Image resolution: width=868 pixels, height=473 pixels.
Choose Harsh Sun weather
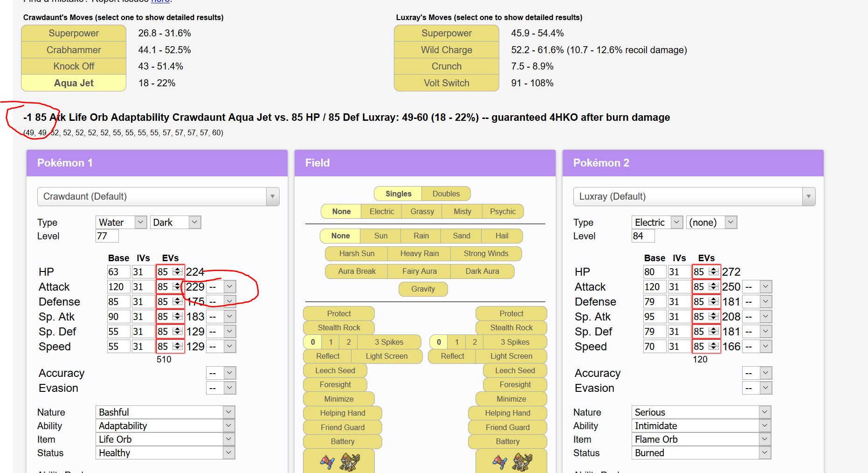pyautogui.click(x=357, y=253)
